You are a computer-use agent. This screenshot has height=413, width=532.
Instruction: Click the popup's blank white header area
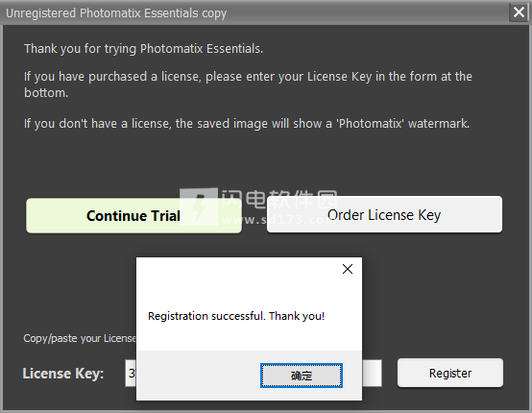[x=237, y=277]
